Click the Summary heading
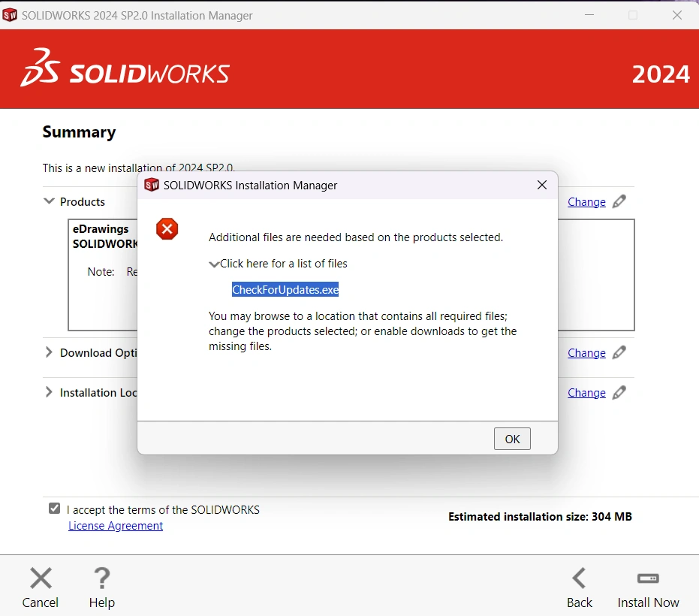Viewport: 699px width, 616px height. [80, 132]
